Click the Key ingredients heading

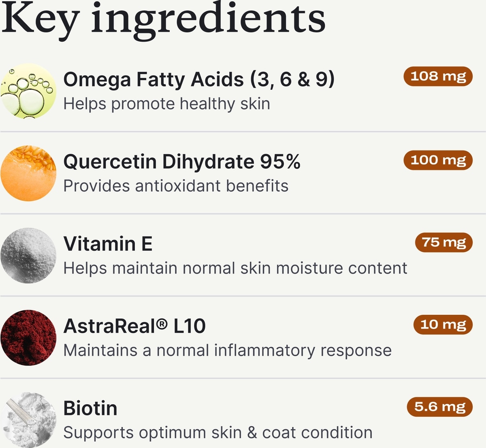pyautogui.click(x=163, y=19)
